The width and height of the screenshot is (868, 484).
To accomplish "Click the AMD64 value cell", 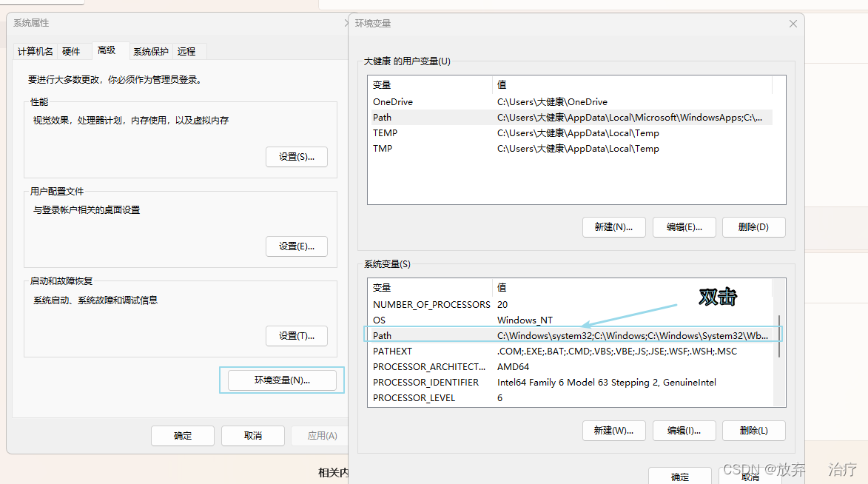I will 513,366.
